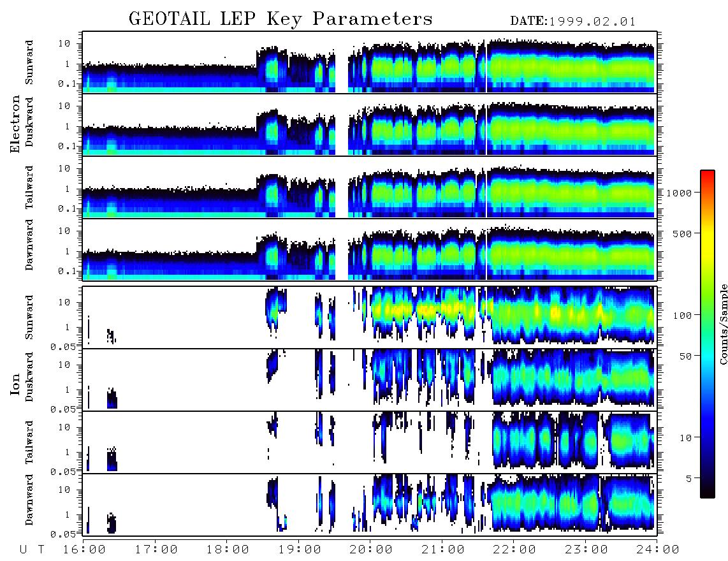Click the 20:00 time axis label
Viewport: 728px width, 561px height.
(x=372, y=550)
